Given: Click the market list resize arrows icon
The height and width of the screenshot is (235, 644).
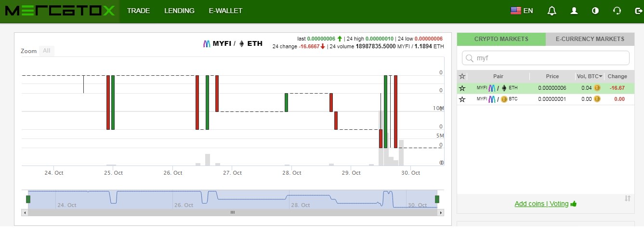Looking at the screenshot, I should point(628,198).
